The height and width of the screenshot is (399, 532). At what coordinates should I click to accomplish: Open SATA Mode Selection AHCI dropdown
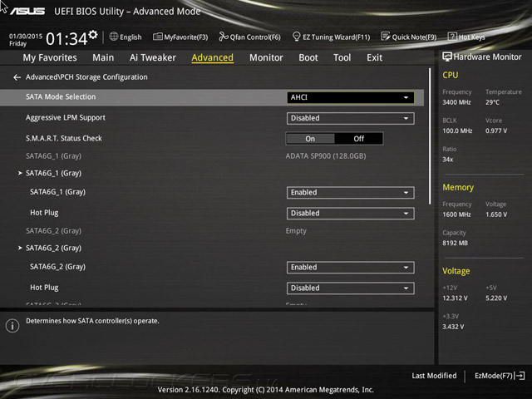pos(351,97)
